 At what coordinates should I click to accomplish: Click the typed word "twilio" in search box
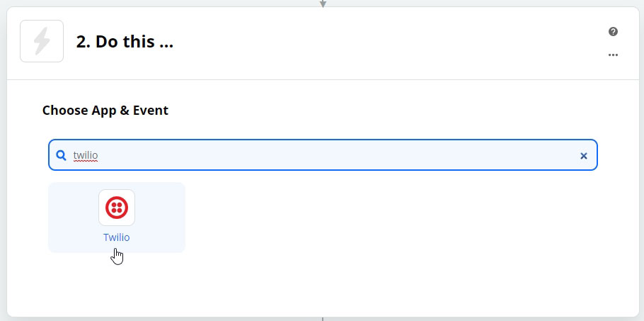tap(86, 155)
